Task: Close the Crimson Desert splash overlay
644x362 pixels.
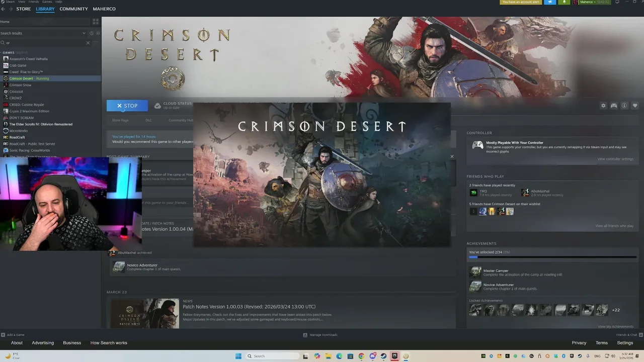Action: [452, 156]
